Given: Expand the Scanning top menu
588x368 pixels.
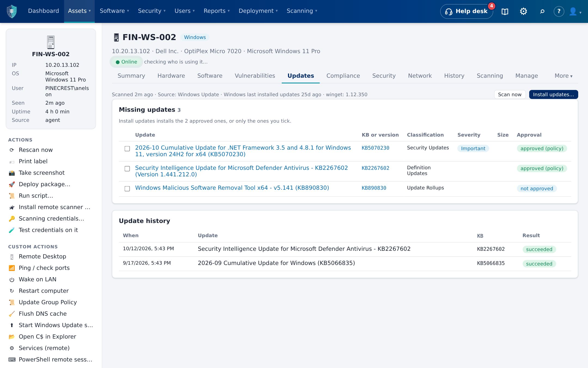Looking at the screenshot, I should (x=302, y=11).
